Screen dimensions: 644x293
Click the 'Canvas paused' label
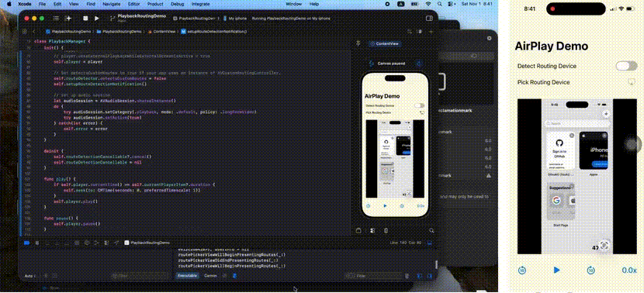pos(391,64)
